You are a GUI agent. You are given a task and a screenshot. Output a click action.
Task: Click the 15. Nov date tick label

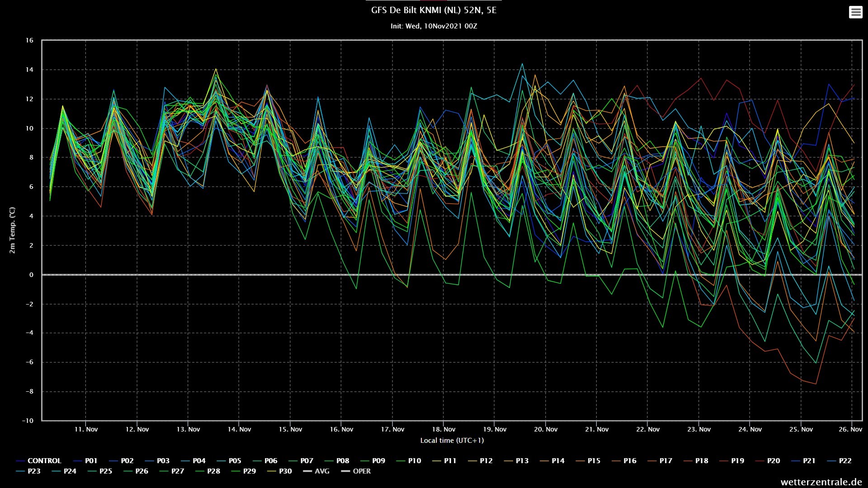point(290,429)
